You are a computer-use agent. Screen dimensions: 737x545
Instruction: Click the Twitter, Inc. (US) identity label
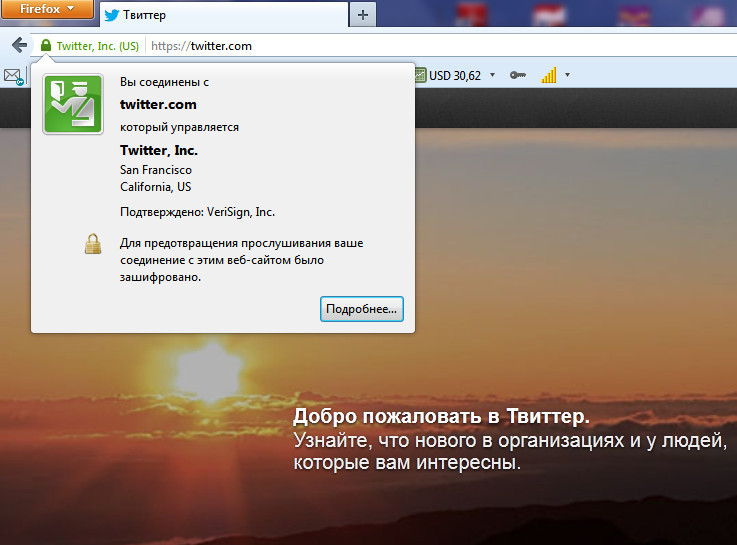97,46
